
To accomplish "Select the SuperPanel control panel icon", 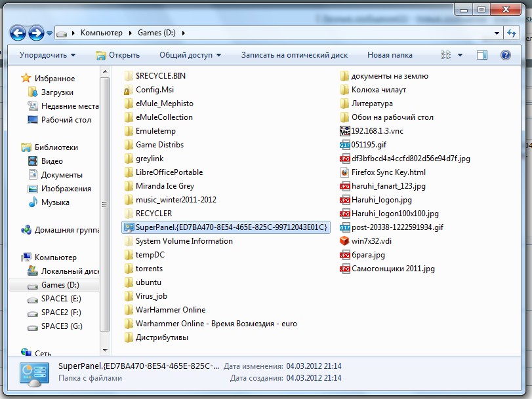I will (129, 227).
